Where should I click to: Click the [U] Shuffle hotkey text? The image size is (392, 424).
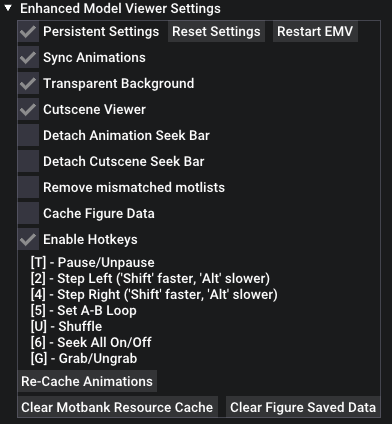click(66, 327)
